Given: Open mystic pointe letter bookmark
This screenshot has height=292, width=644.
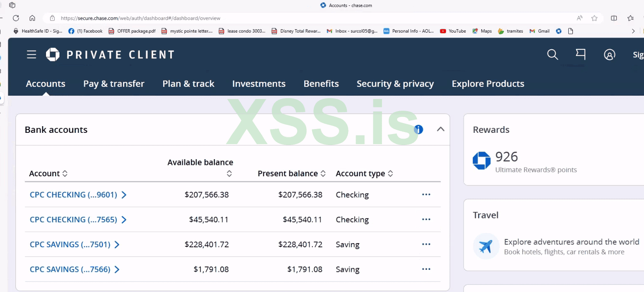Looking at the screenshot, I should 187,31.
